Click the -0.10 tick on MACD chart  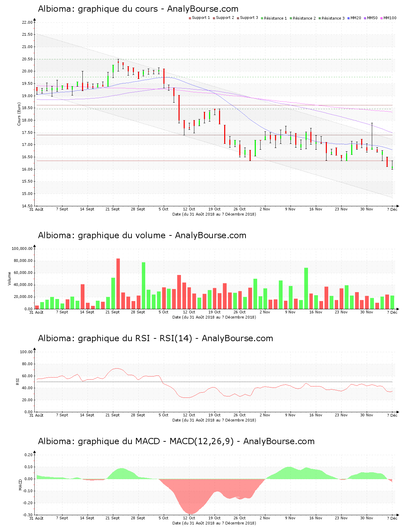point(28,491)
